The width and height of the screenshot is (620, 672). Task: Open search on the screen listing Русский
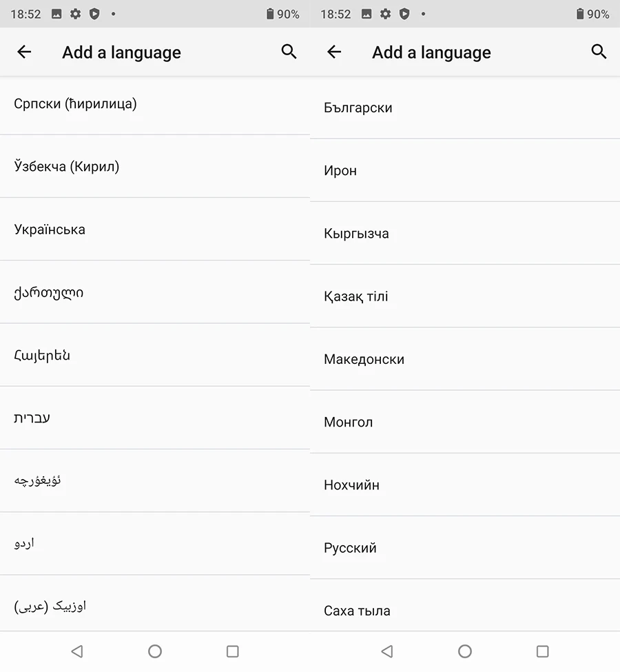click(599, 52)
